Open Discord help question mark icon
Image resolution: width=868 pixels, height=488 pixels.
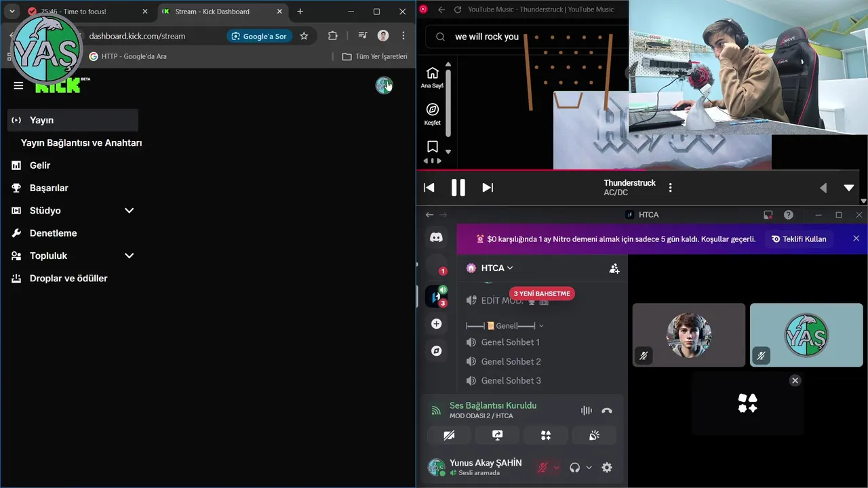pos(789,215)
